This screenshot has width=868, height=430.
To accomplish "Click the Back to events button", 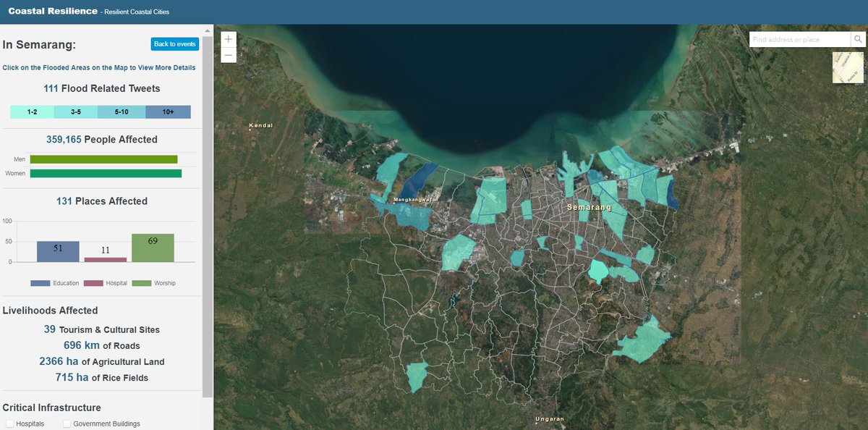I will tap(174, 43).
